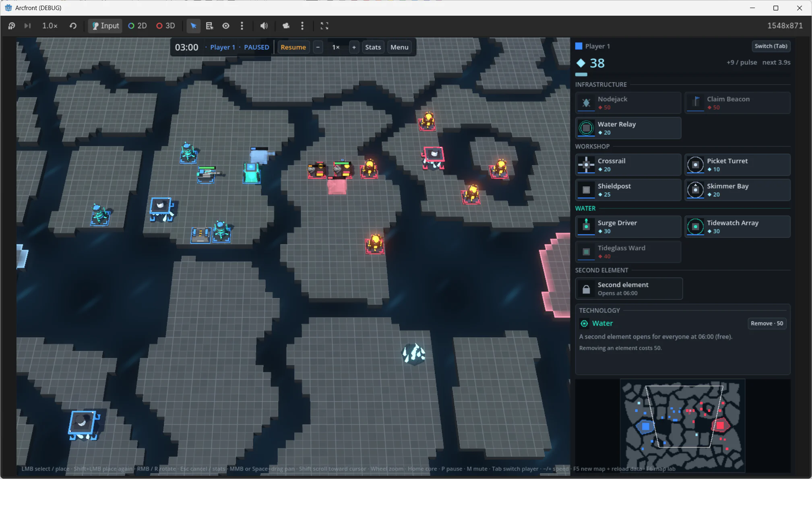Click the Water technology element icon
This screenshot has height=510, width=812.
[584, 324]
